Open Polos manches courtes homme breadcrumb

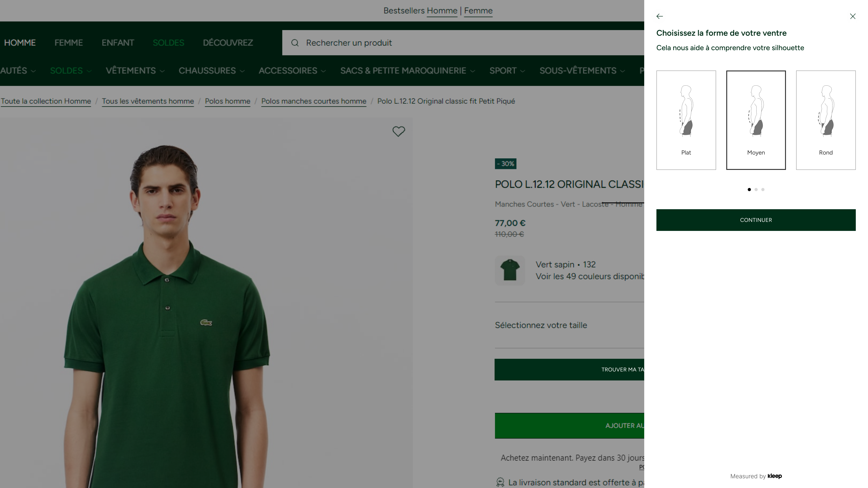[x=314, y=101]
